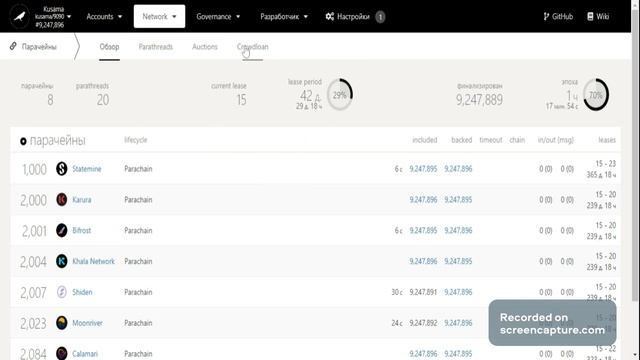Click the Statemine chain icon
This screenshot has height=360, width=640.
pos(62,169)
